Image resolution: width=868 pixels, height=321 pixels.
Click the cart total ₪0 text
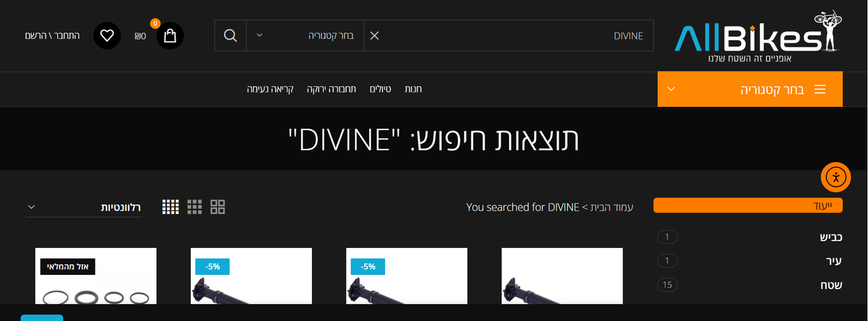pyautogui.click(x=139, y=36)
